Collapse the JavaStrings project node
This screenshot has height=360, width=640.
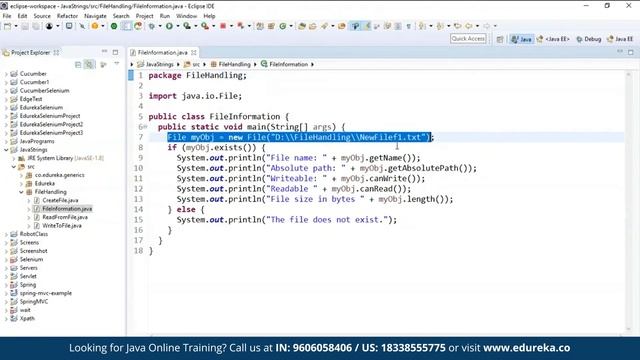coord(6,150)
